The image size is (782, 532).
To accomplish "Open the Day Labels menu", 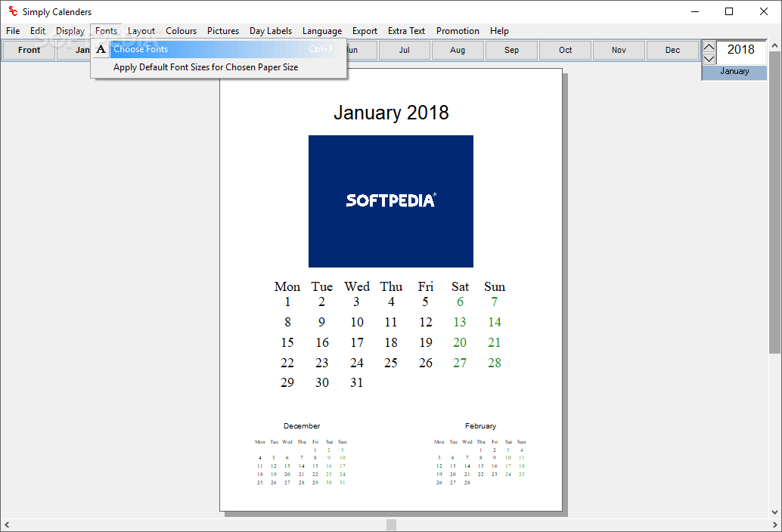I will (x=271, y=31).
